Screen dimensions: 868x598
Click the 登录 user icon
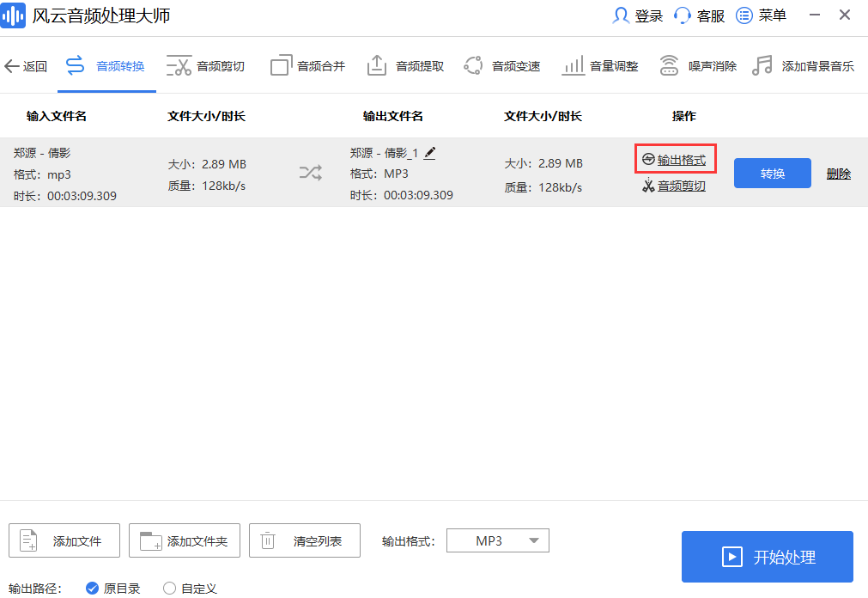(621, 15)
